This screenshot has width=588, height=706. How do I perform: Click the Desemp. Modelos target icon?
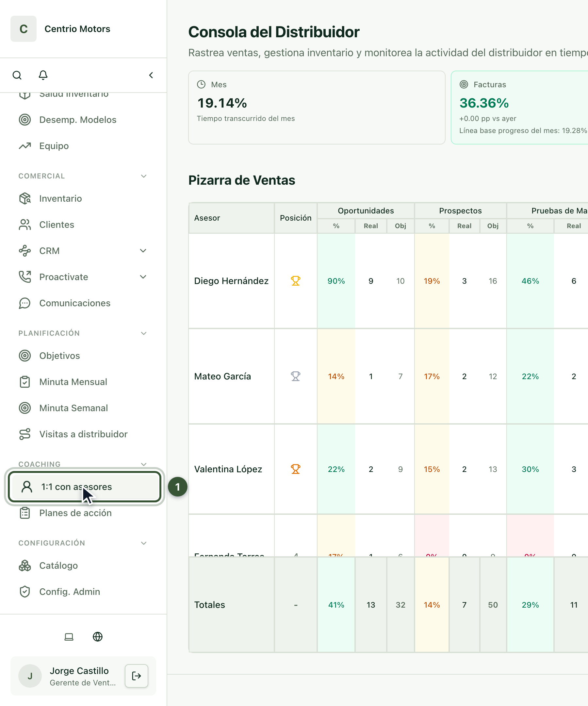click(25, 120)
